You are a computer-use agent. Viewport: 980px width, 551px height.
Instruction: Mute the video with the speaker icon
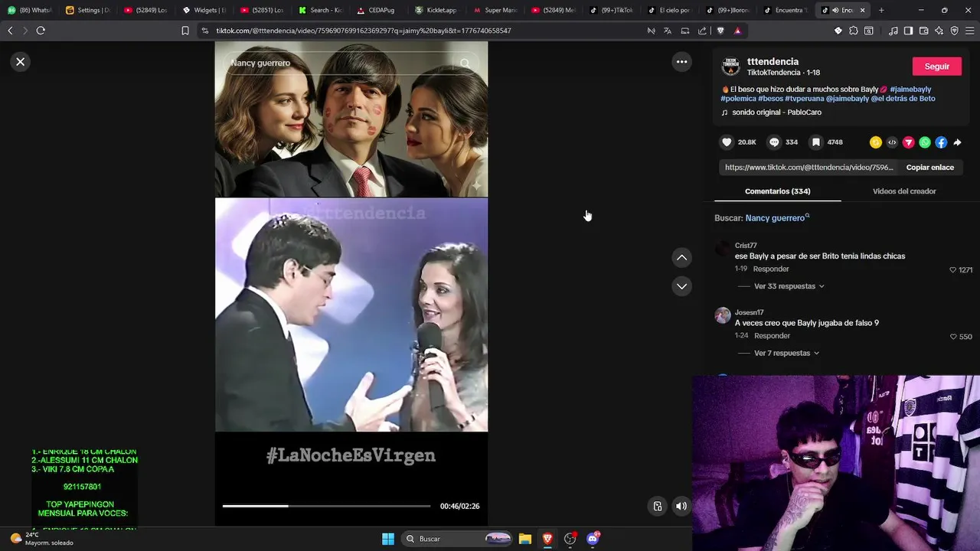(681, 506)
